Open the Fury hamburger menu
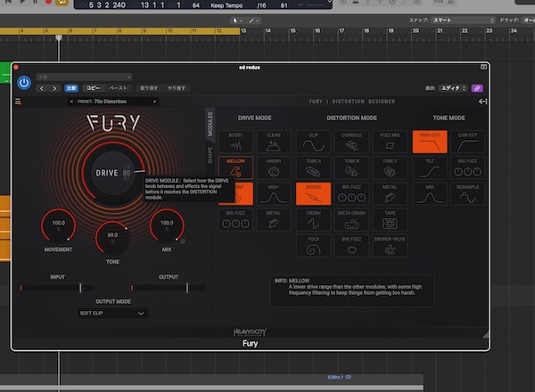 [18, 102]
